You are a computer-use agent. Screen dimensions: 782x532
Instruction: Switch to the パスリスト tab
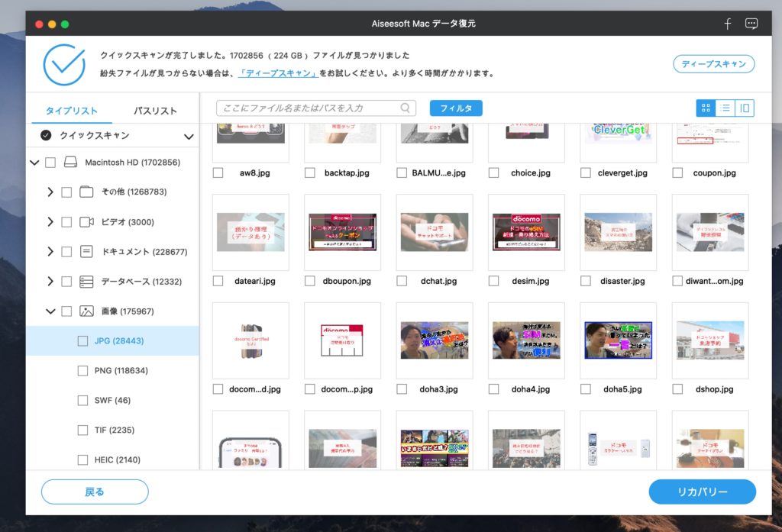point(155,111)
